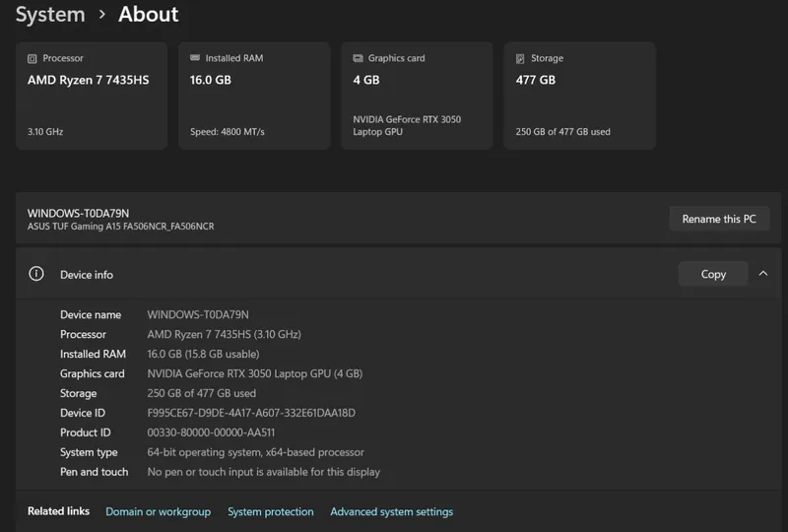
Task: Select 16.0 GB (15.8 GB usable) value
Action: click(203, 354)
